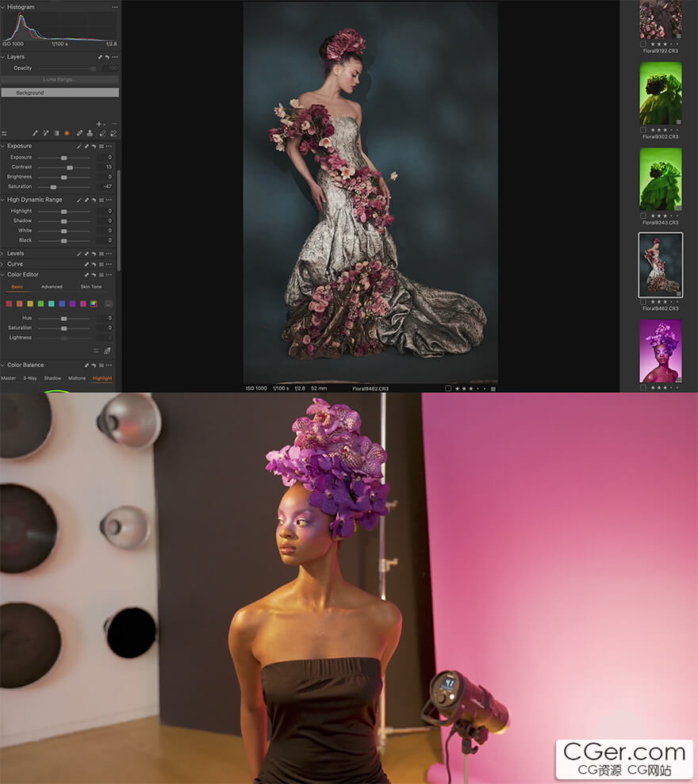Click the Luma Range button
Viewport: 698px width, 784px height.
pyautogui.click(x=59, y=80)
